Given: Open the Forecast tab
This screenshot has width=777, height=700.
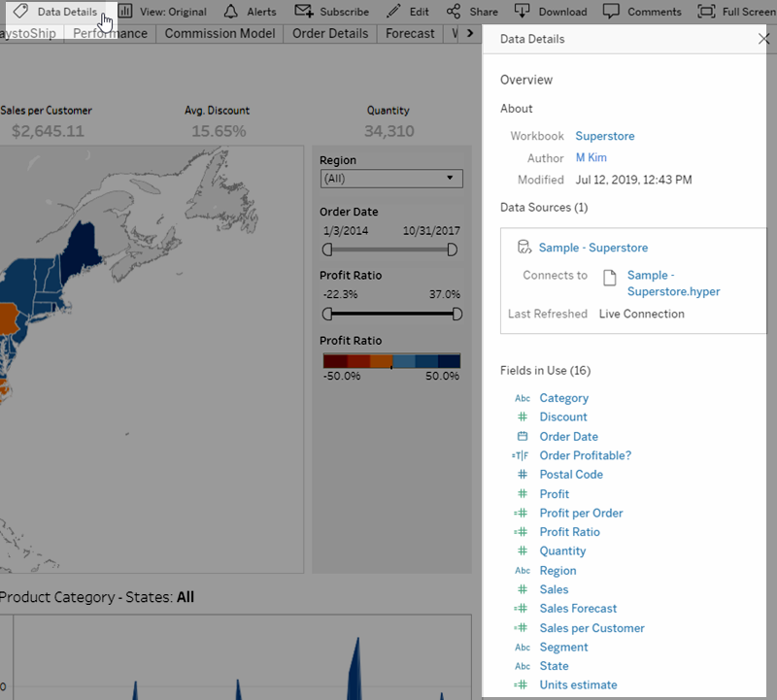Looking at the screenshot, I should pos(410,33).
